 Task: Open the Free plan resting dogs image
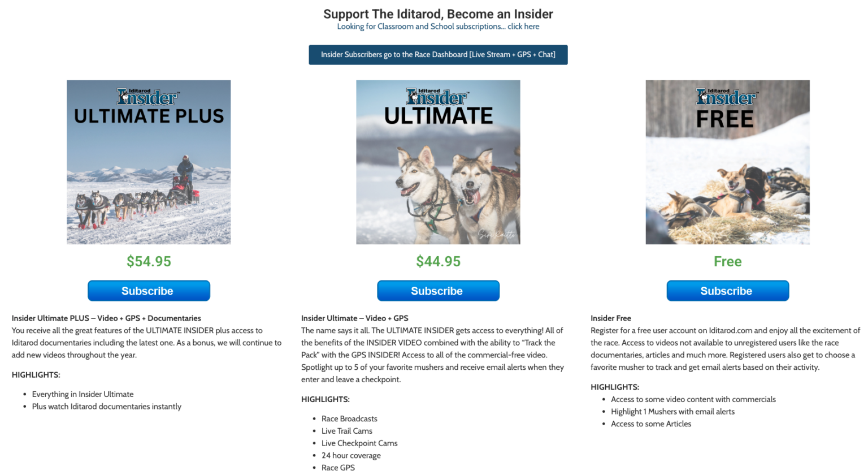pos(727,162)
